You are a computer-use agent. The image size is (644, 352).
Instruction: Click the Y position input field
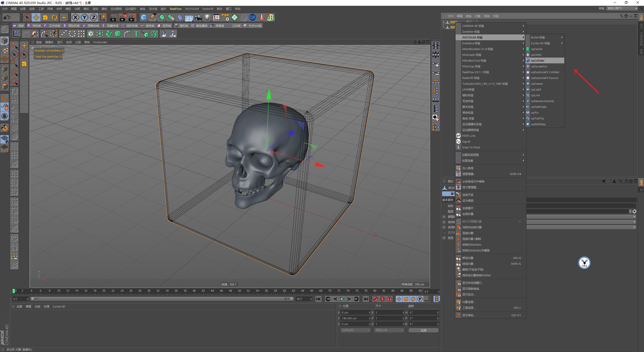tap(355, 318)
